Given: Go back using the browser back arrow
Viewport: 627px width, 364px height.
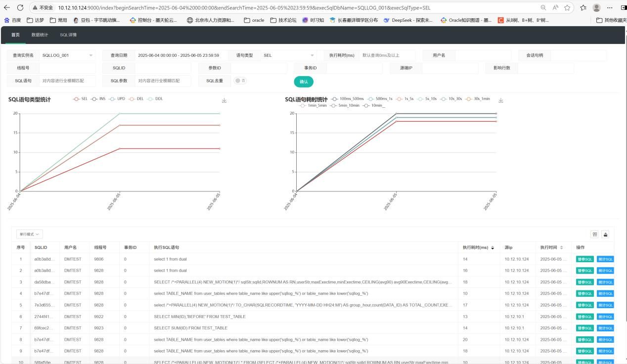Looking at the screenshot, I should click(7, 7).
